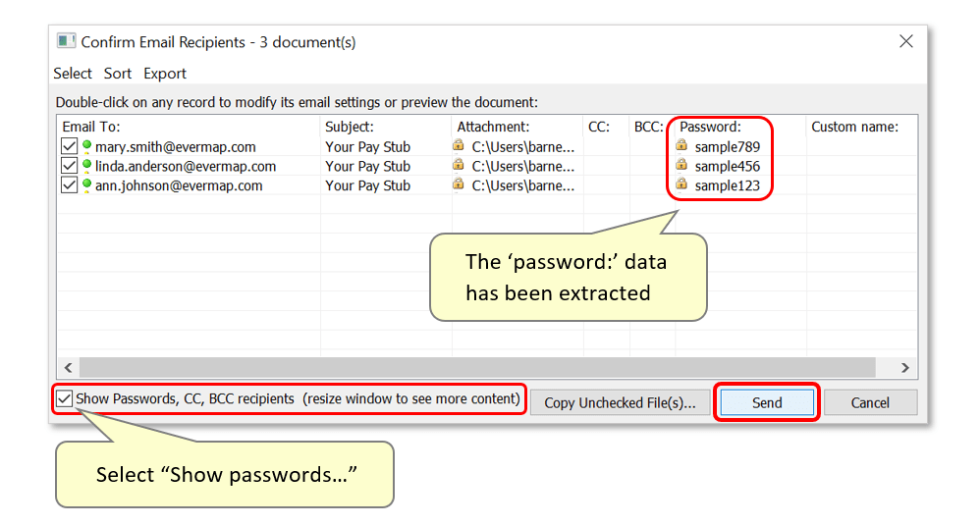Click attachment lock icon in linda.anderson row
This screenshot has height=525, width=980.
(x=459, y=165)
